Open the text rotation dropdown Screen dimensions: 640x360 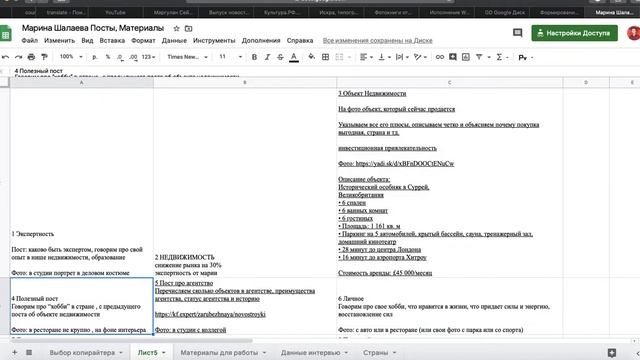tap(420, 57)
